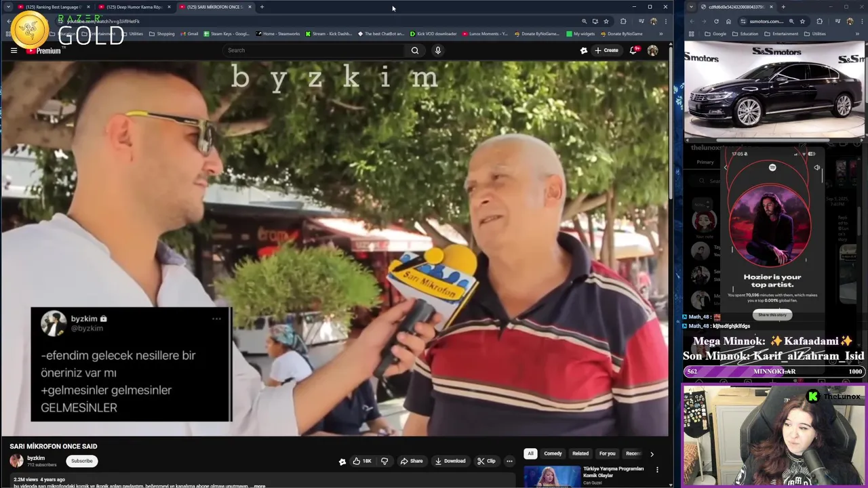Open the YouTube account avatar menu

point(652,50)
